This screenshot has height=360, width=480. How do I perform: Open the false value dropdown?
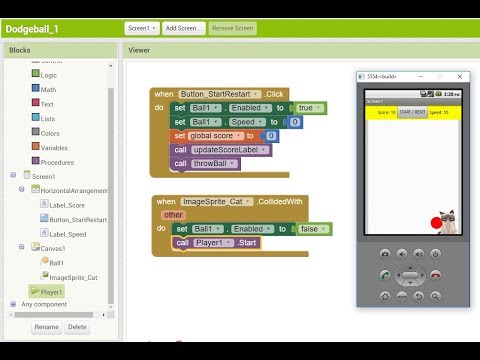(x=323, y=229)
